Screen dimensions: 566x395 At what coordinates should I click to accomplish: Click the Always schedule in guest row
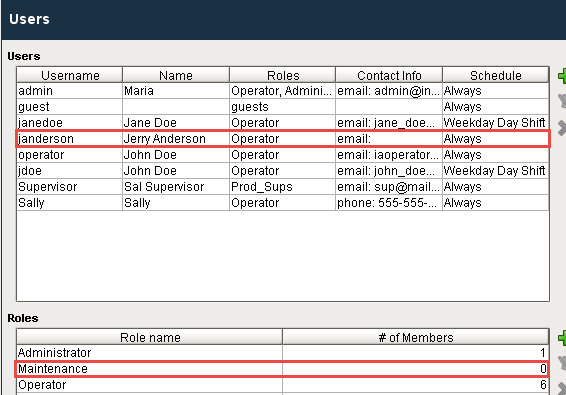pos(496,107)
